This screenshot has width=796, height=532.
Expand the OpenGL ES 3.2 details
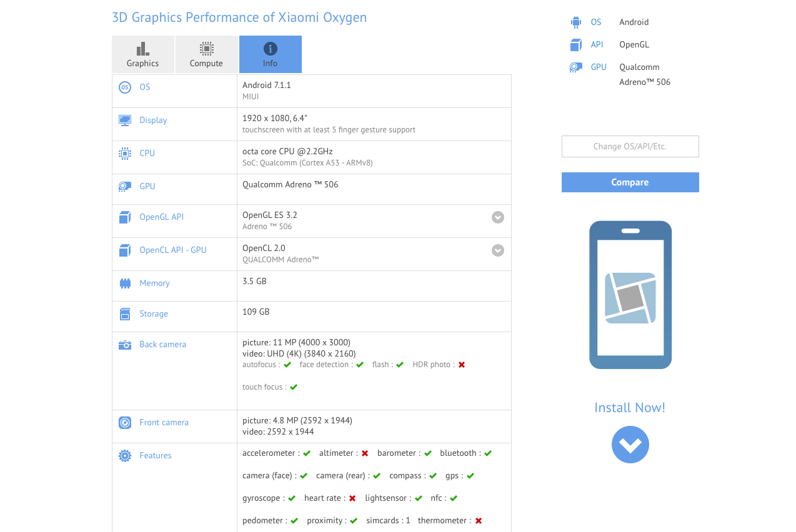pyautogui.click(x=498, y=217)
